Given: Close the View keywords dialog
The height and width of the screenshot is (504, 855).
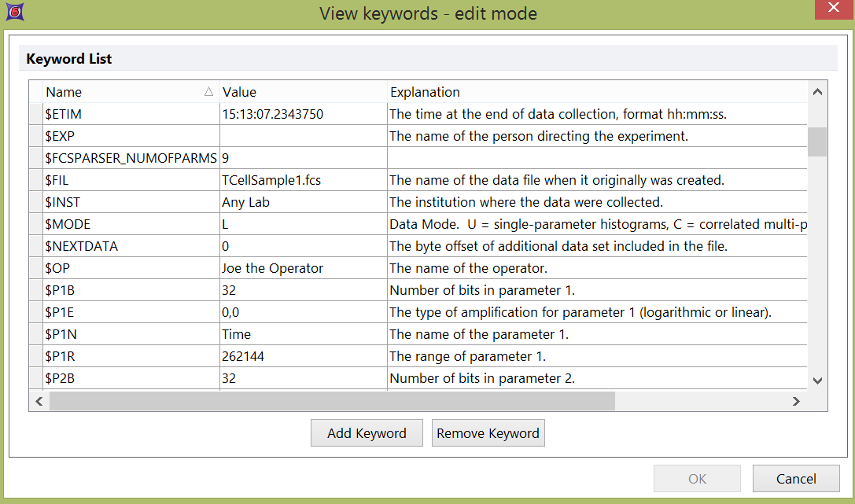Looking at the screenshot, I should tap(835, 9).
